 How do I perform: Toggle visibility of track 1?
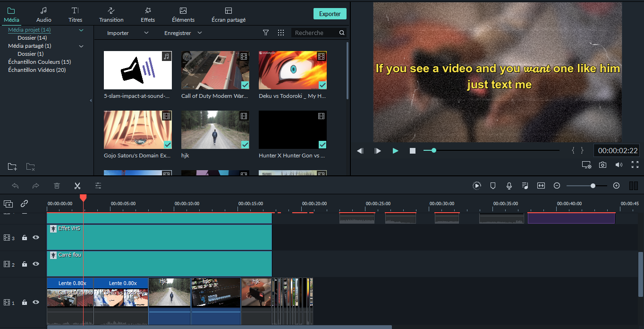click(x=36, y=302)
